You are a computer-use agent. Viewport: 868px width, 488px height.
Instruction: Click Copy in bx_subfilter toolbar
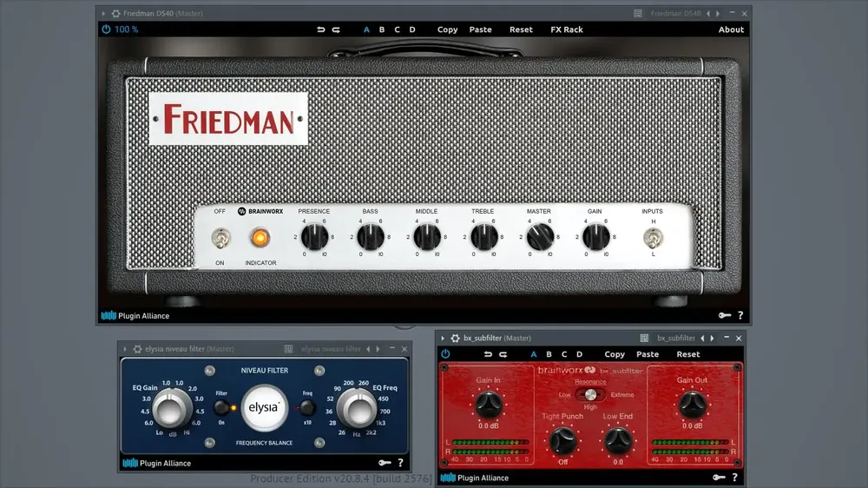pos(615,354)
